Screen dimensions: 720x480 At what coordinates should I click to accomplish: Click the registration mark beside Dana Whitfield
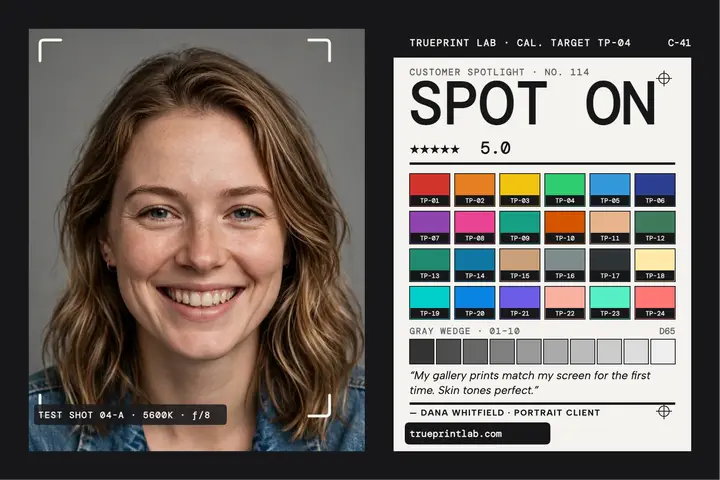(x=664, y=411)
